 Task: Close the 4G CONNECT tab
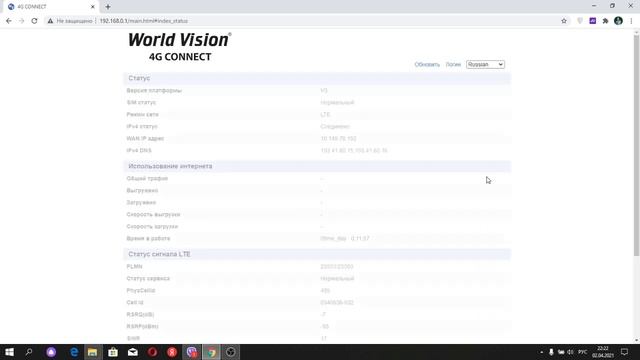coord(93,7)
